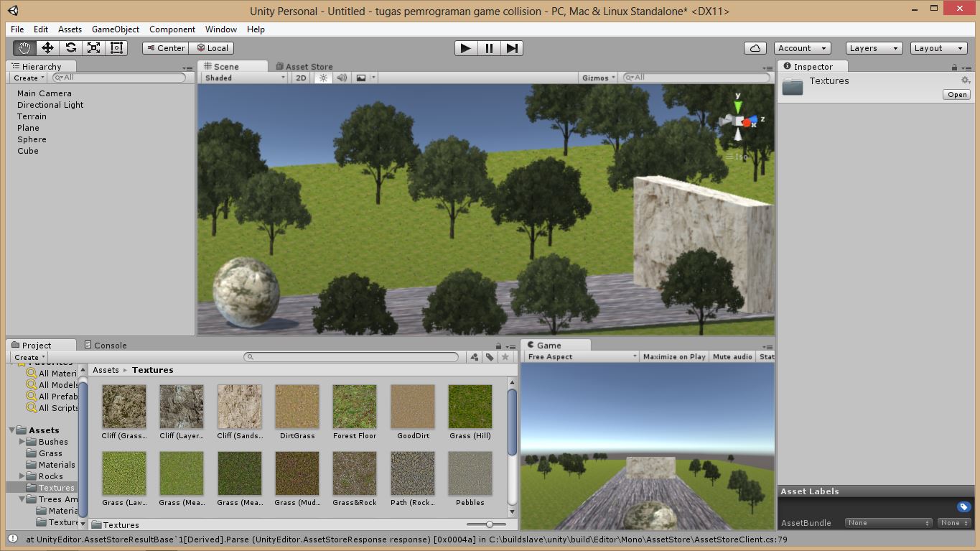
Task: Select the Forest Floor texture thumbnail
Action: coord(355,407)
